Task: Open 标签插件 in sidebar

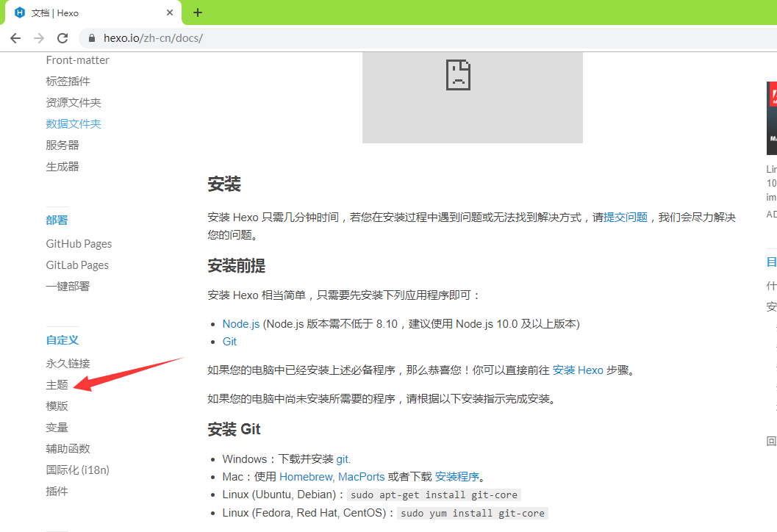Action: [x=68, y=82]
